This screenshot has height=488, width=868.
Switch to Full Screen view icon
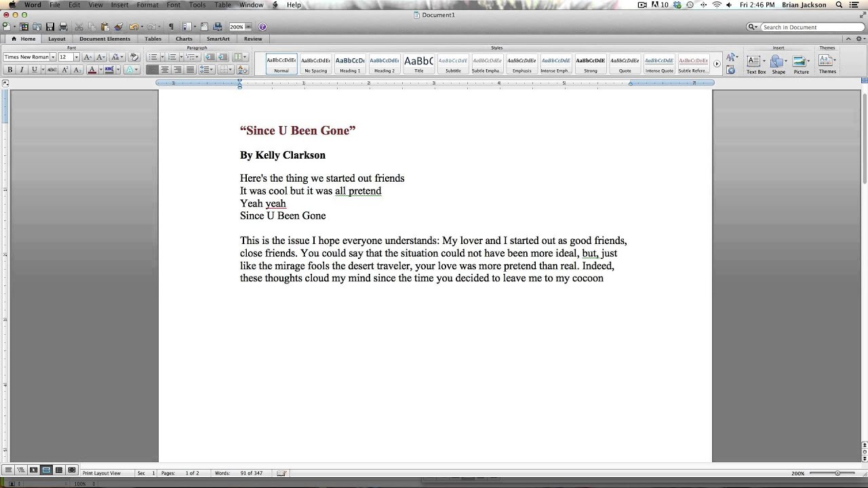72,470
